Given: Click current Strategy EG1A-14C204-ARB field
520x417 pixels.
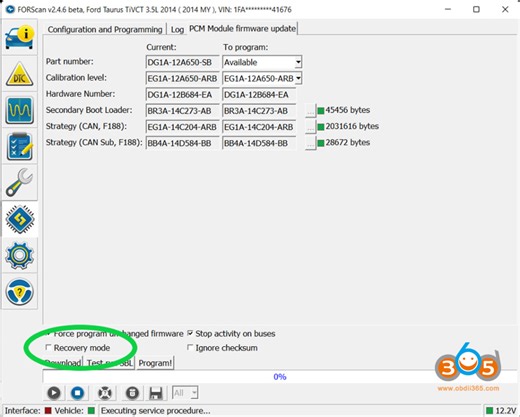Looking at the screenshot, I should (183, 127).
